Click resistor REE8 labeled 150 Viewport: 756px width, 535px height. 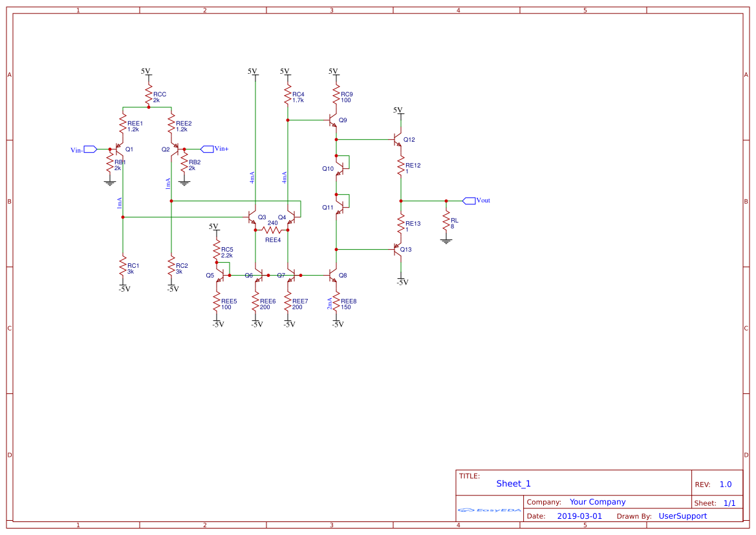point(338,302)
